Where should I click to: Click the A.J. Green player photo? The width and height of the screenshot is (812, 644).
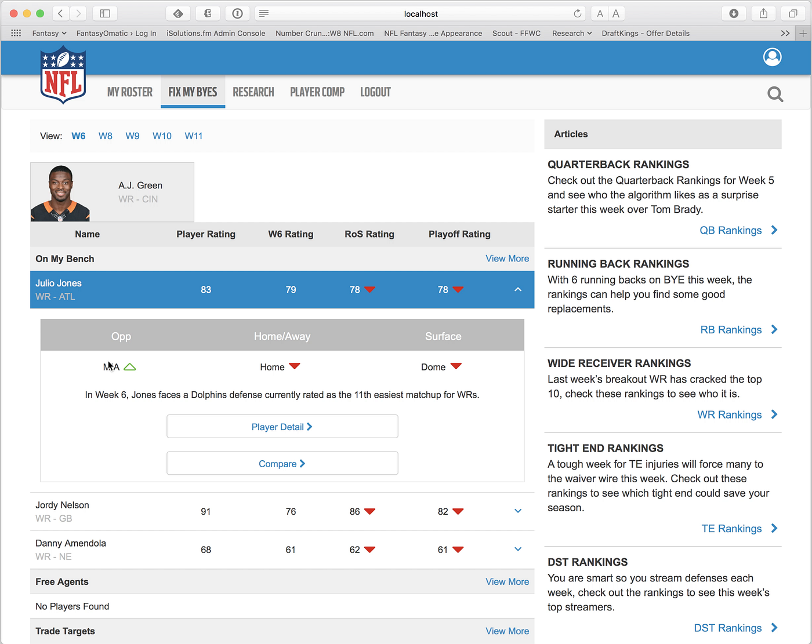(60, 192)
